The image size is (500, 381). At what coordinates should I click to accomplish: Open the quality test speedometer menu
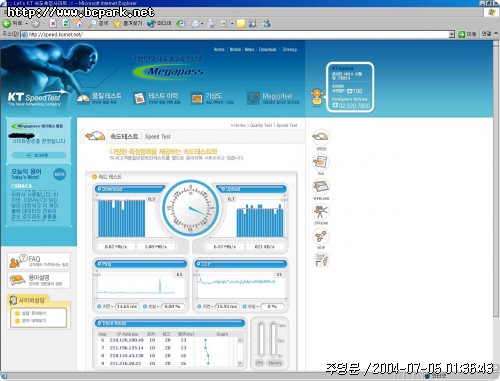(x=100, y=98)
